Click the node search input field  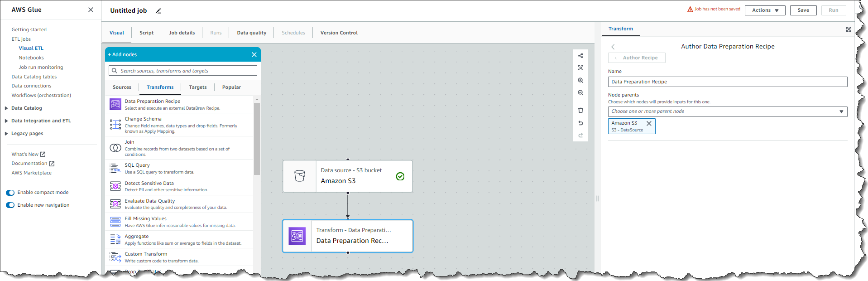(x=183, y=71)
